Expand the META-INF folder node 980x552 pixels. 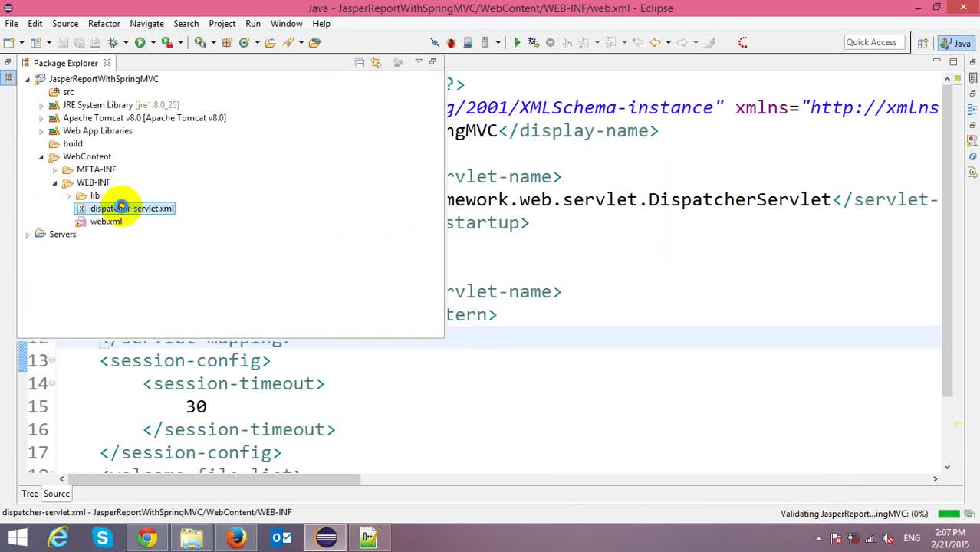click(55, 170)
